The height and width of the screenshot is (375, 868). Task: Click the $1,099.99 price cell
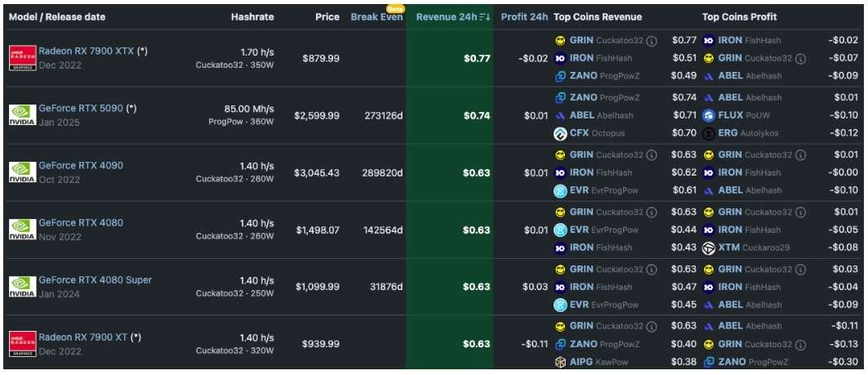pos(318,287)
